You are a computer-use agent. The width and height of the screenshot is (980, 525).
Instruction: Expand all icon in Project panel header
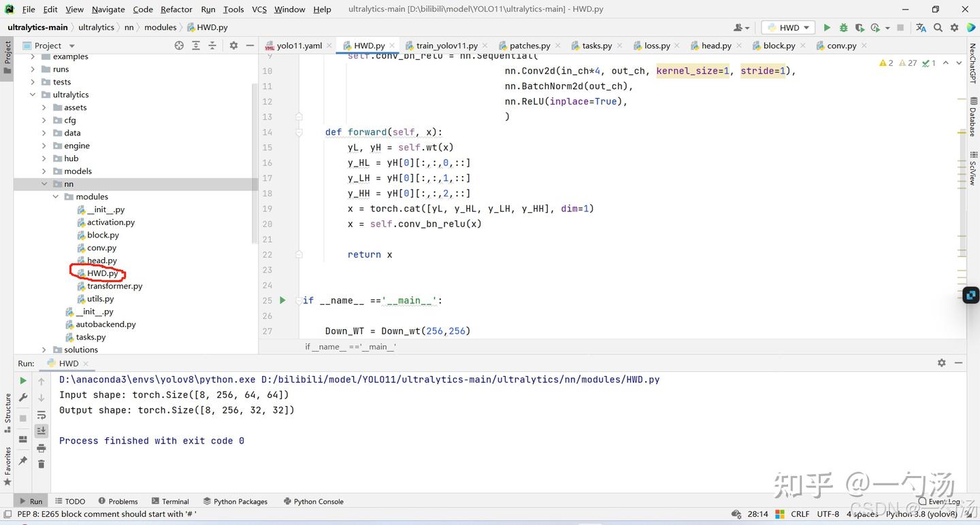point(196,46)
